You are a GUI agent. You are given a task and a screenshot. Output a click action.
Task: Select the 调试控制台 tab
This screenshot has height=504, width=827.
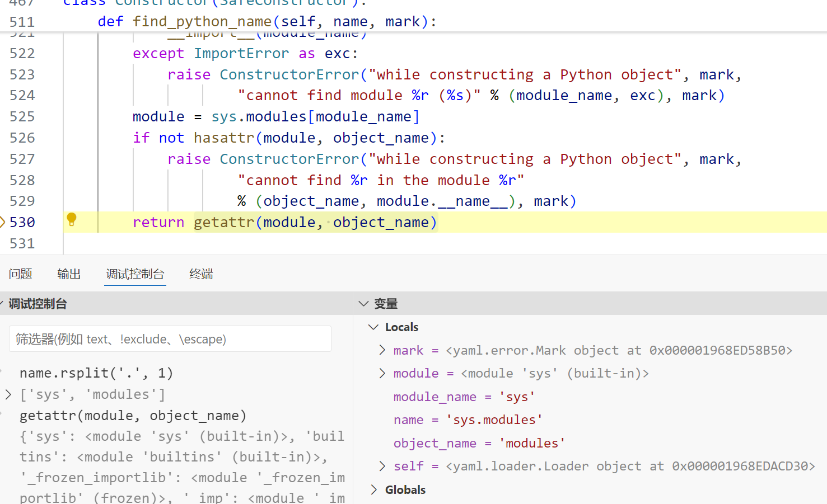[x=135, y=274]
